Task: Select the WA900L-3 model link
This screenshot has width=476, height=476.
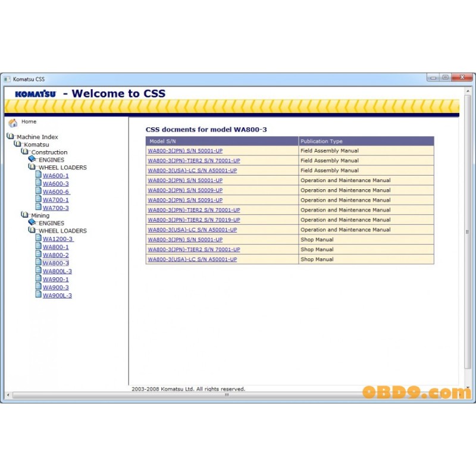Action: click(57, 296)
